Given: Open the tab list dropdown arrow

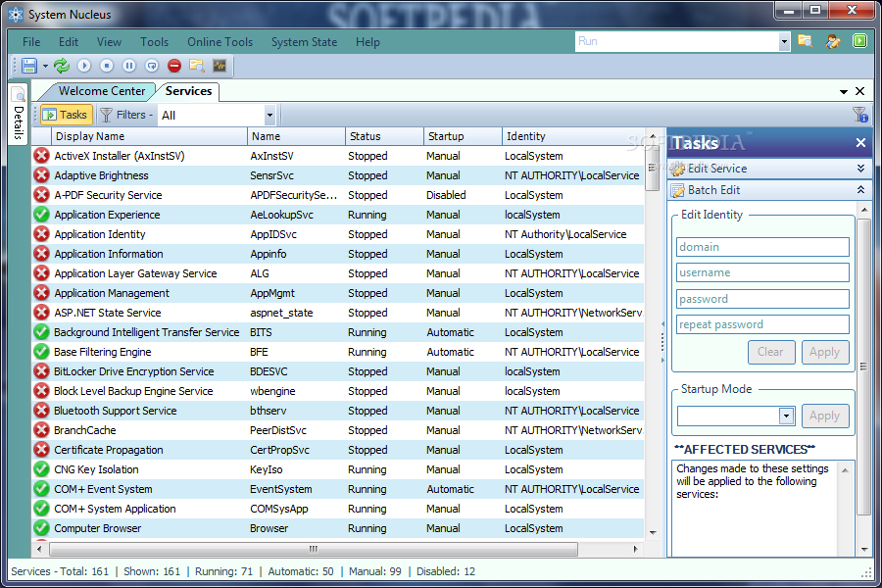Looking at the screenshot, I should point(843,92).
